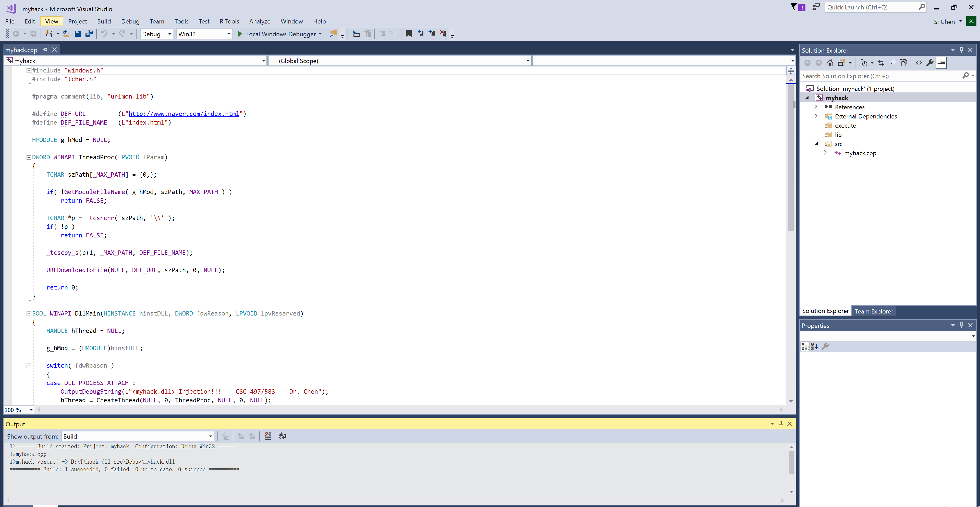Save the current file with the floppy icon
The image size is (980, 507).
pyautogui.click(x=78, y=34)
